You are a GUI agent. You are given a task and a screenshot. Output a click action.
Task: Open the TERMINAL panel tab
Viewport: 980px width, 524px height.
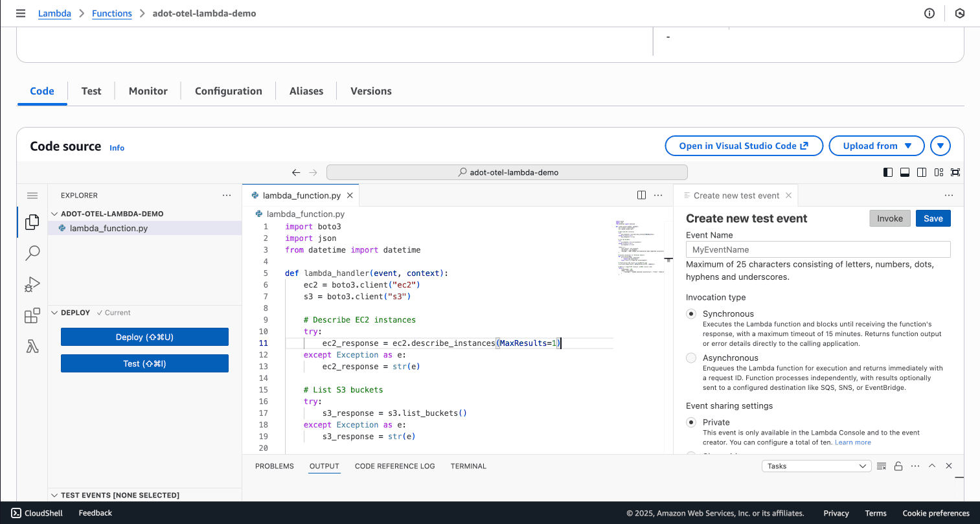coord(468,466)
